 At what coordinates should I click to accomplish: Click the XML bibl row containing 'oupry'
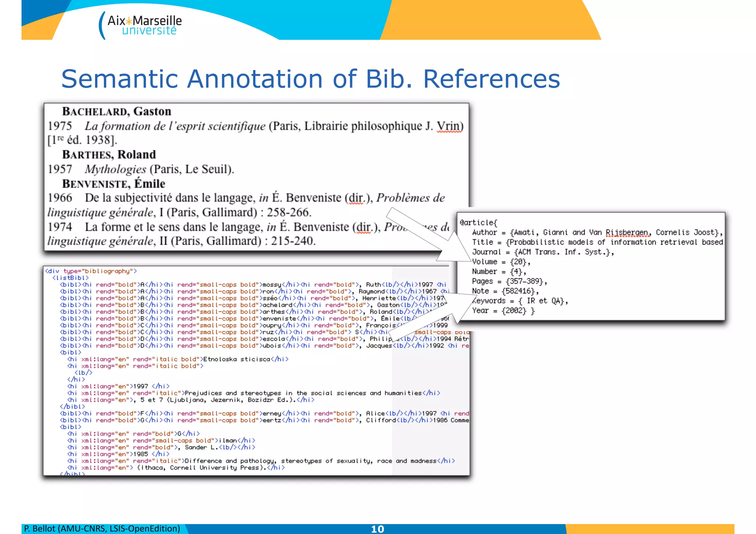(x=254, y=325)
